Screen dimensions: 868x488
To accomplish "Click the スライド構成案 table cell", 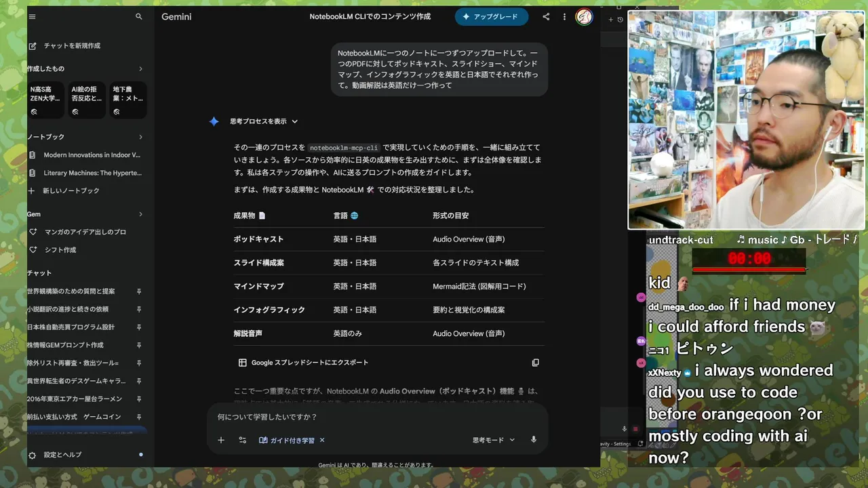I will (258, 262).
